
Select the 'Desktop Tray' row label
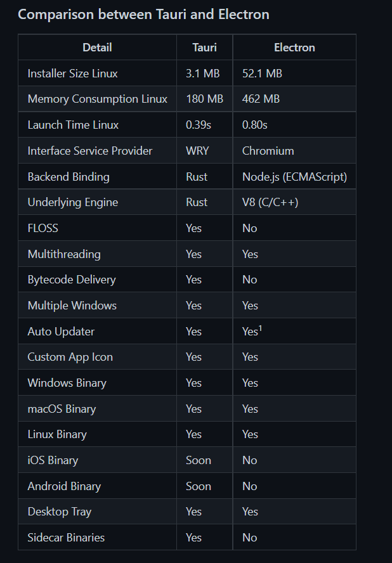point(60,512)
